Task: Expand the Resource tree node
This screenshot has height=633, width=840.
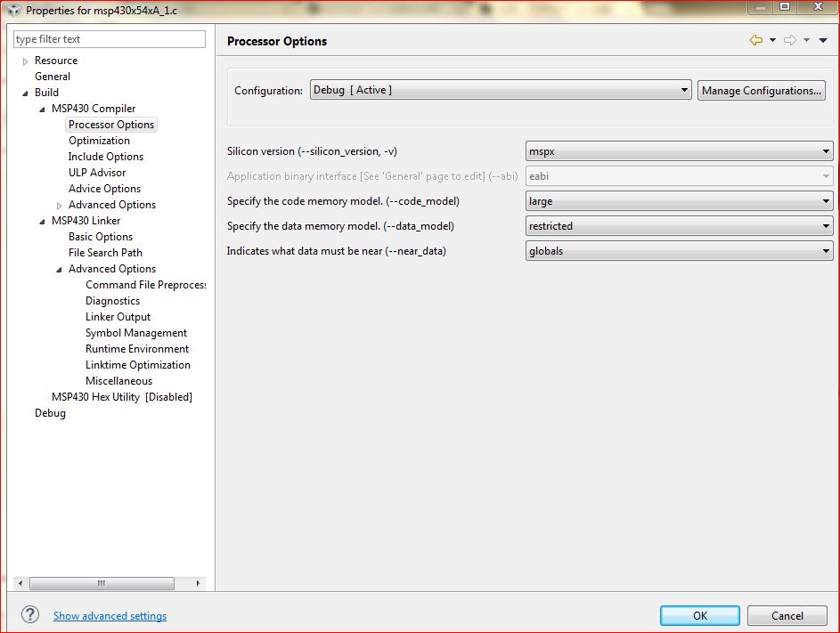Action: [25, 61]
